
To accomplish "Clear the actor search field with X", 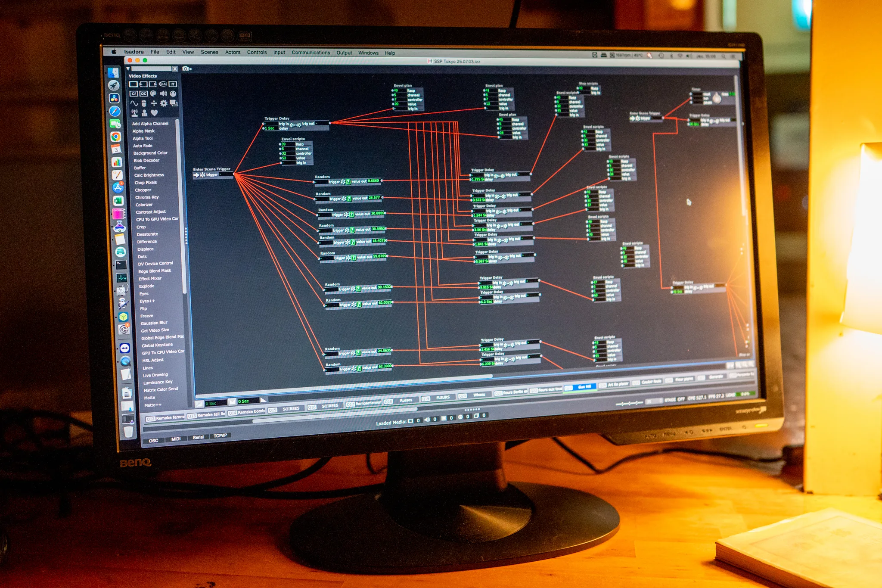I will point(175,69).
